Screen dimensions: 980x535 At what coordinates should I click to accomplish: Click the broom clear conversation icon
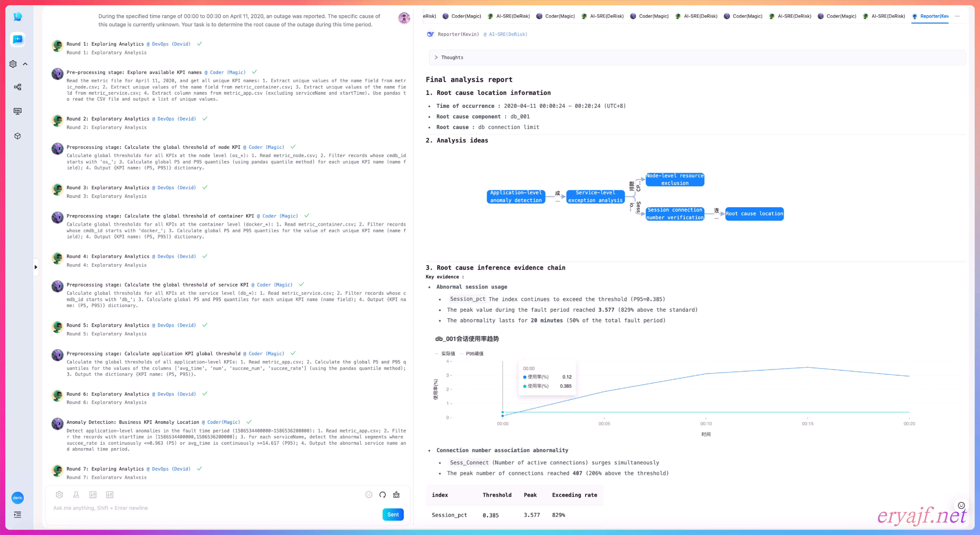pos(396,494)
